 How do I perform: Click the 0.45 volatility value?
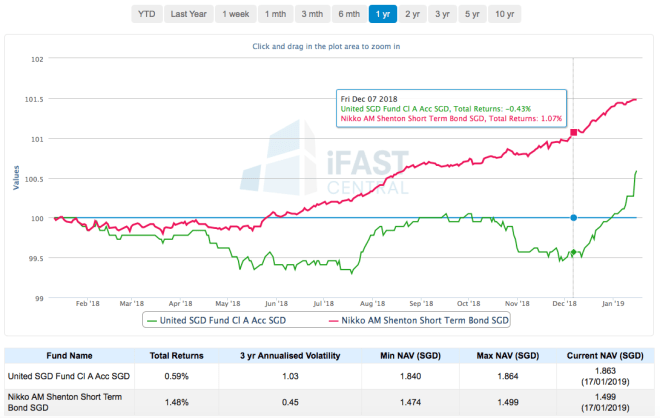click(x=290, y=402)
